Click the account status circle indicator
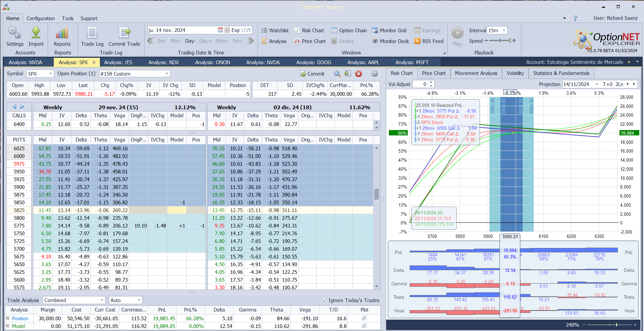Image resolution: width=644 pixels, height=331 pixels. tap(629, 62)
